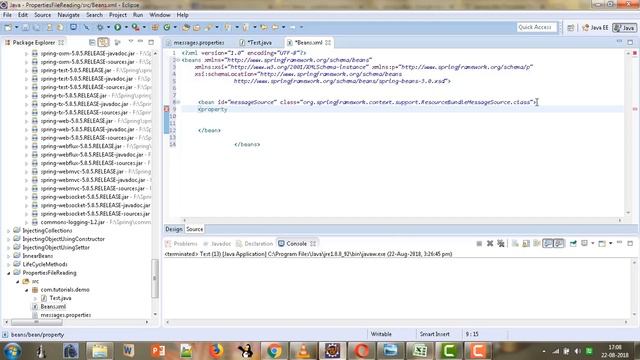Expand the InjectingObjectUsingConstructor project
This screenshot has width=640, height=360.
pyautogui.click(x=9, y=239)
